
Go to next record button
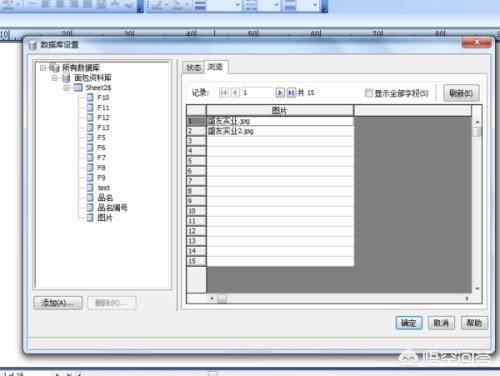point(280,93)
